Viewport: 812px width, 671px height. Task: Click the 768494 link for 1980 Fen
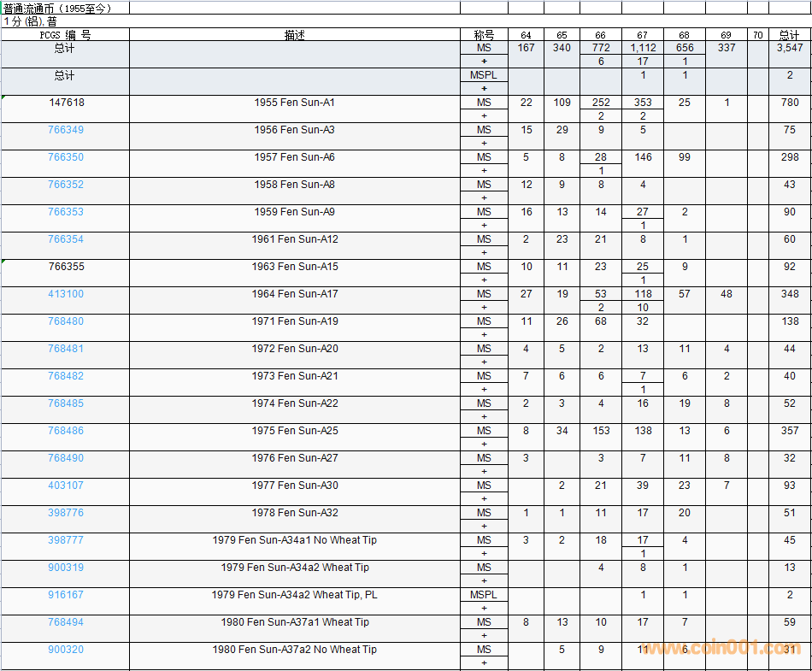pyautogui.click(x=66, y=622)
